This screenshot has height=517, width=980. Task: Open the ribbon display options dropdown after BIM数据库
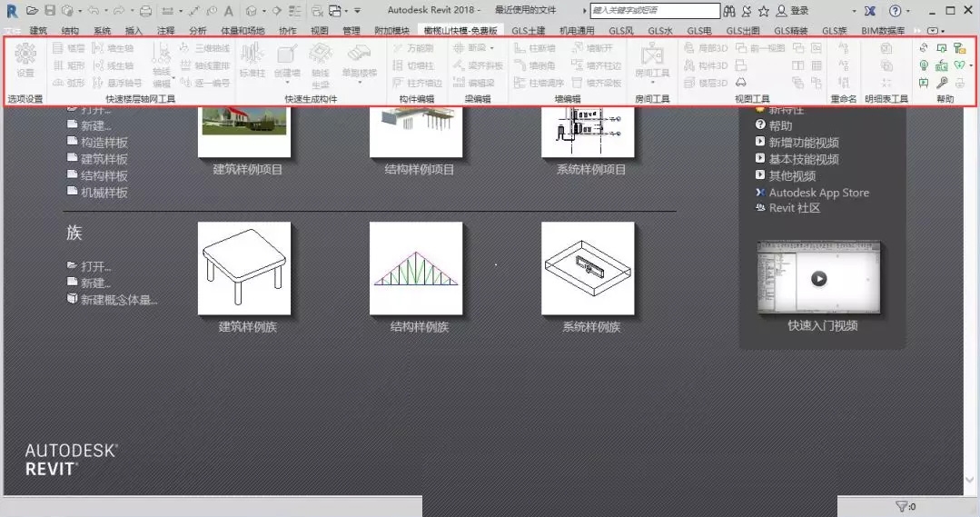935,31
